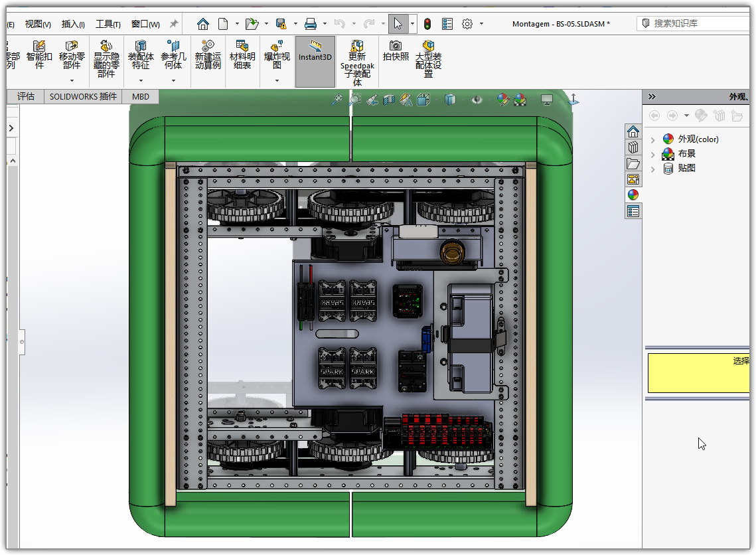Open Custom Properties tab in task pane
The height and width of the screenshot is (555, 756).
click(x=633, y=211)
